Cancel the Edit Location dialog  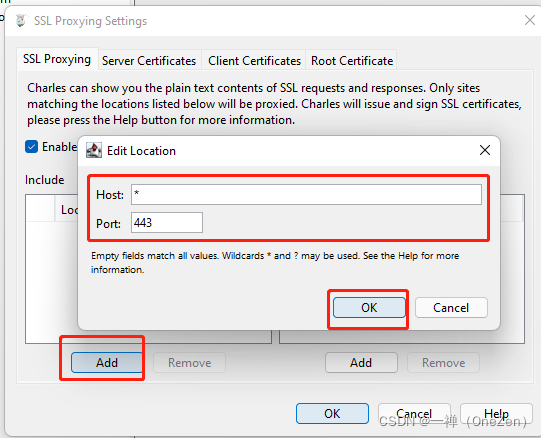pos(451,308)
